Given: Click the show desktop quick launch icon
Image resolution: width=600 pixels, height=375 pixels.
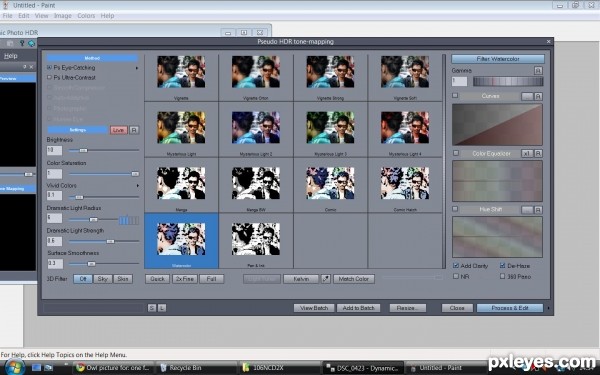Looking at the screenshot, I should 36,367.
